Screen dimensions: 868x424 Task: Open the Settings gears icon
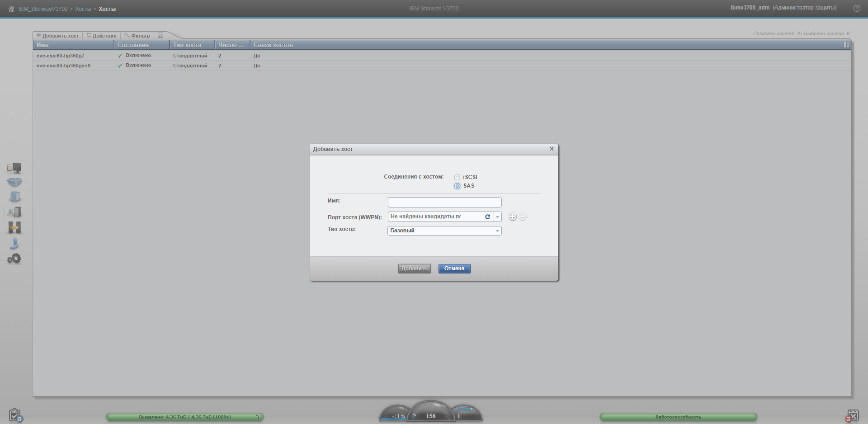pyautogui.click(x=14, y=259)
